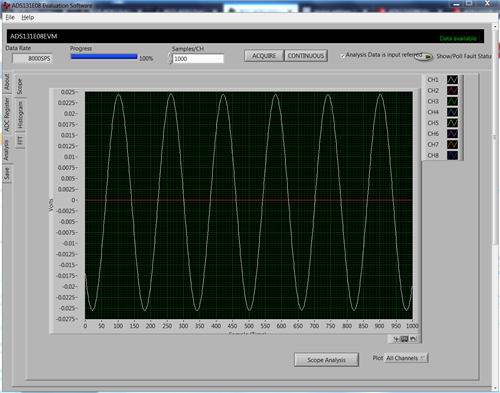Open the Data Rate 8000SPS selector

point(32,58)
